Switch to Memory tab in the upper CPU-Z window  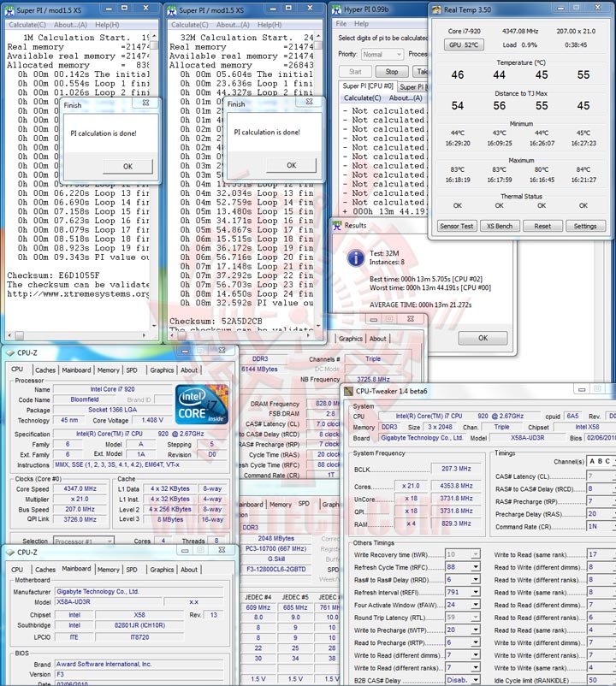pyautogui.click(x=108, y=370)
